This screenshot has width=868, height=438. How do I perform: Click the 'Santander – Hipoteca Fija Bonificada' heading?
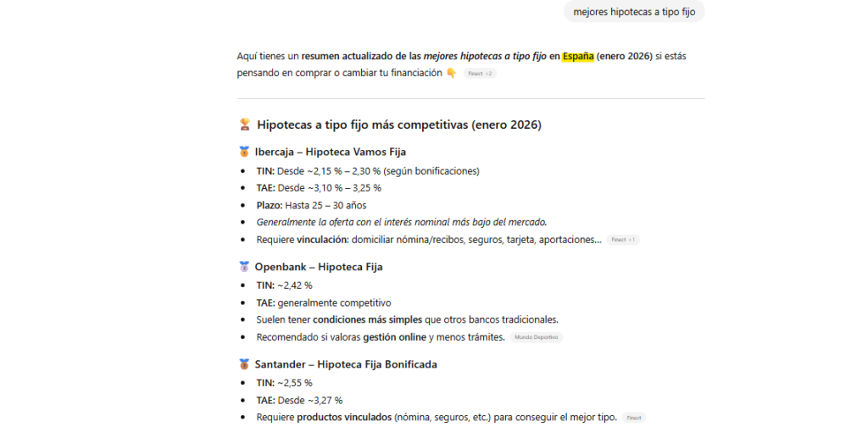click(x=346, y=364)
